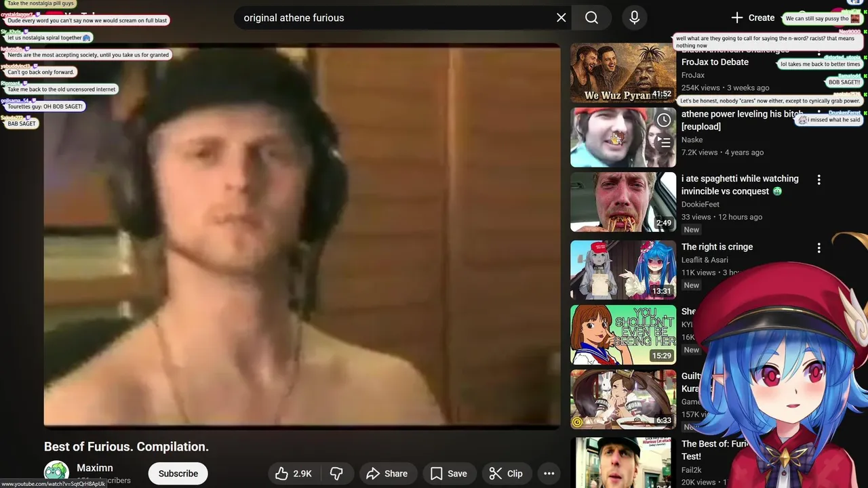This screenshot has width=868, height=488.
Task: Click the chat message 'Can't go back only forward.'
Action: pos(40,72)
